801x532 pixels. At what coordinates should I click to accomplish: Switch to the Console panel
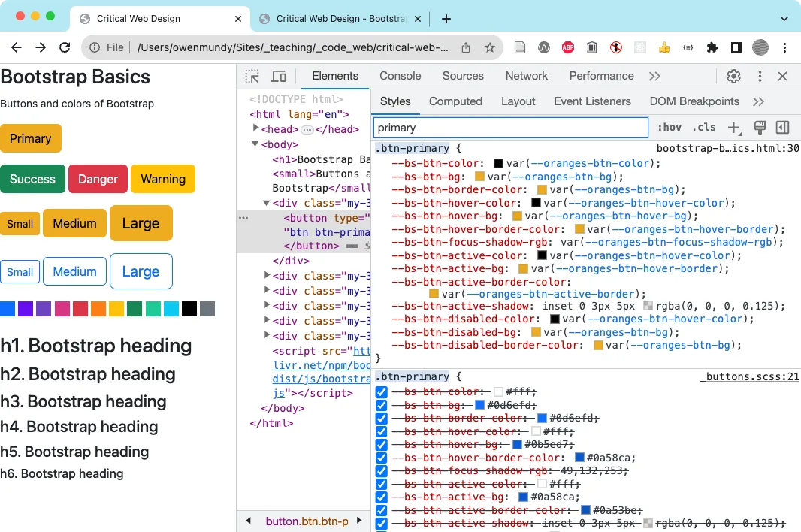tap(400, 76)
